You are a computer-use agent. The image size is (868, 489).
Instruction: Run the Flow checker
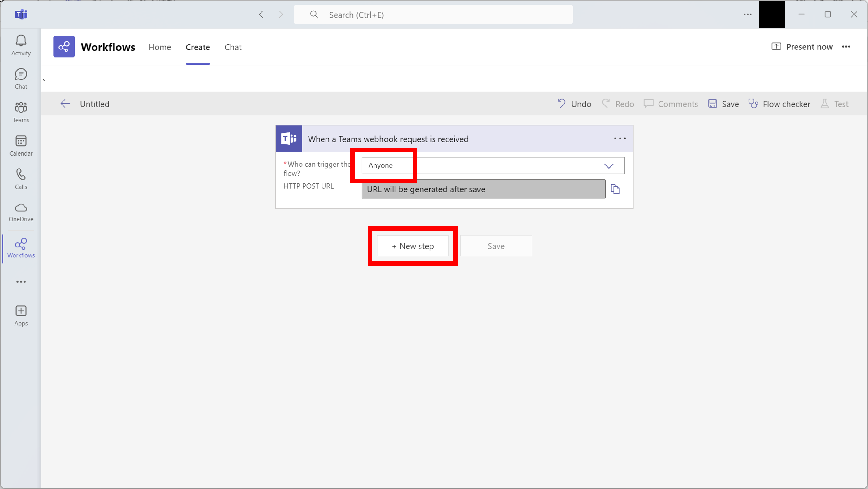click(779, 104)
